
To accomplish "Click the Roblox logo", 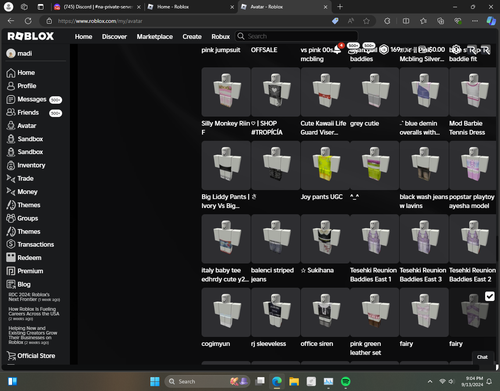I will point(31,36).
